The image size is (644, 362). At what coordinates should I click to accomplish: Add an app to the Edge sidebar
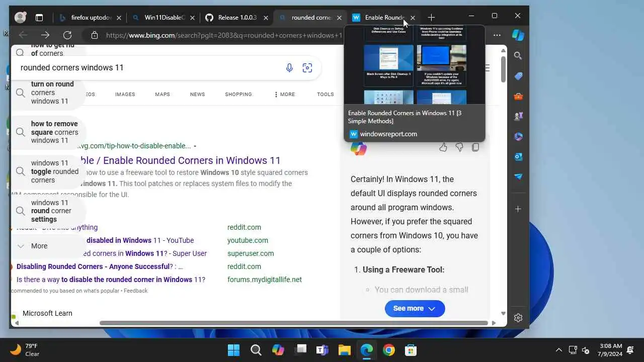518,209
